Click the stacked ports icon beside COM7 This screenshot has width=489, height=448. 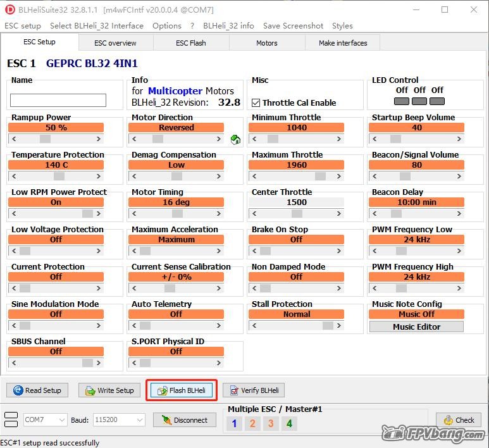11,420
